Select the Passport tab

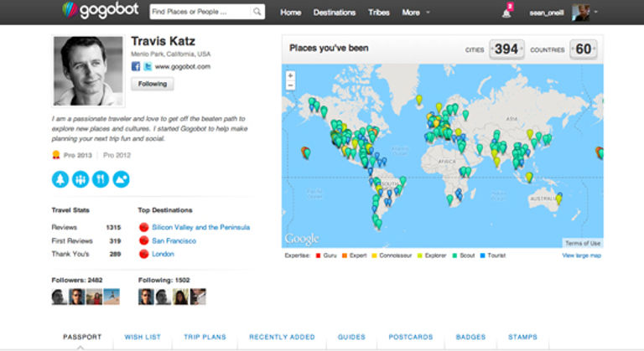click(82, 337)
